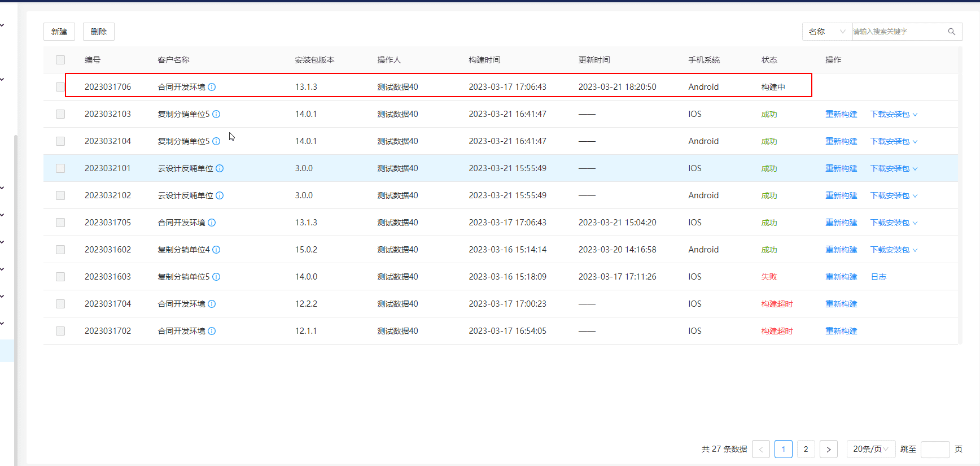
Task: Check the row 2023032104 checkbox
Action: pos(60,141)
